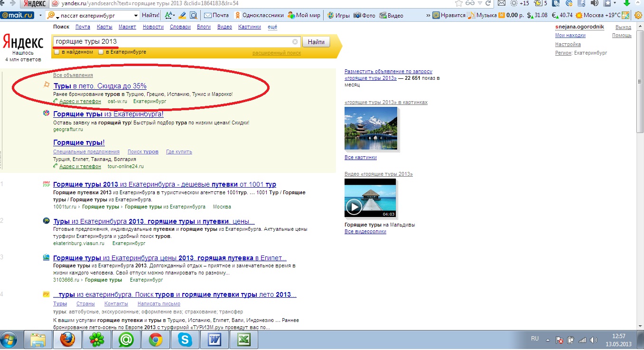Viewport: 644px width, 350px height.
Task: Click the 0,00 р. wallet balance
Action: tap(511, 15)
